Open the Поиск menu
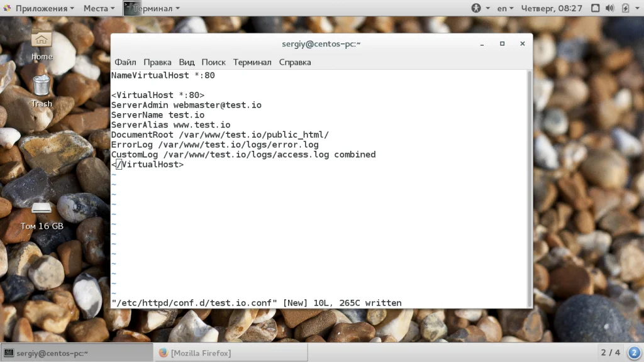 214,62
